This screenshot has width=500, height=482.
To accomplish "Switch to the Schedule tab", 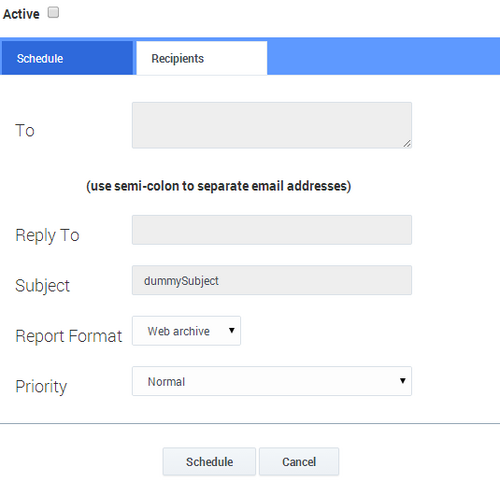I will coord(67,58).
